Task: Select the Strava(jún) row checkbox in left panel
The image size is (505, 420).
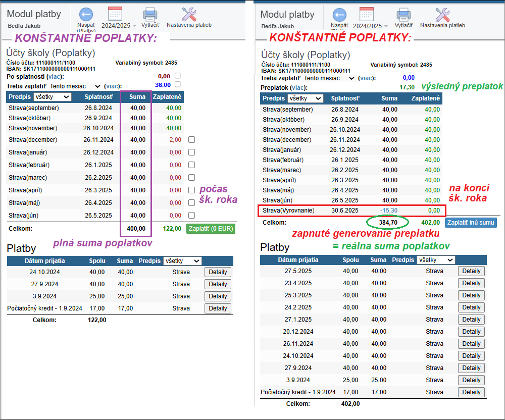Action: click(191, 216)
